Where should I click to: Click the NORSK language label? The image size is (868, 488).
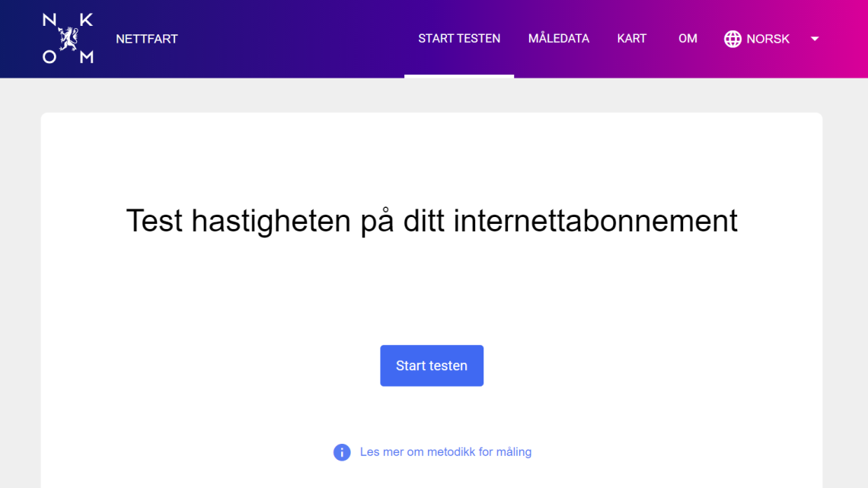(x=768, y=38)
